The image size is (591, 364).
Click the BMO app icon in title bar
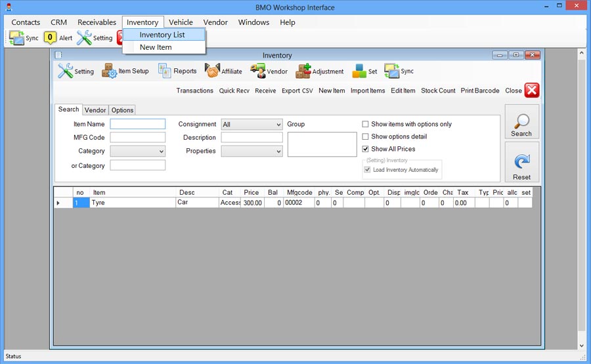(9, 7)
